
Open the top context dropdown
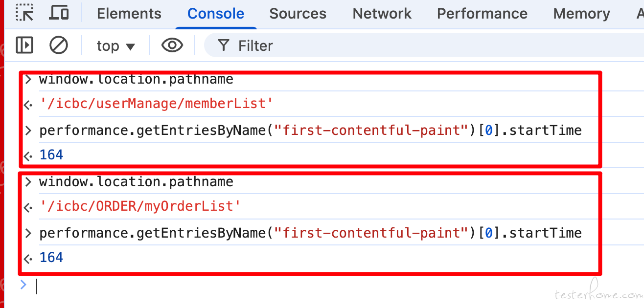pos(115,46)
